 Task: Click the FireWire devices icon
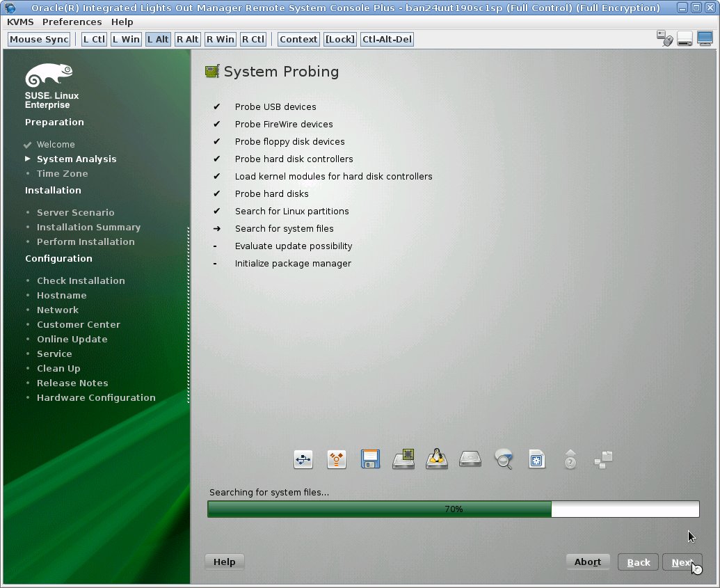click(x=337, y=459)
